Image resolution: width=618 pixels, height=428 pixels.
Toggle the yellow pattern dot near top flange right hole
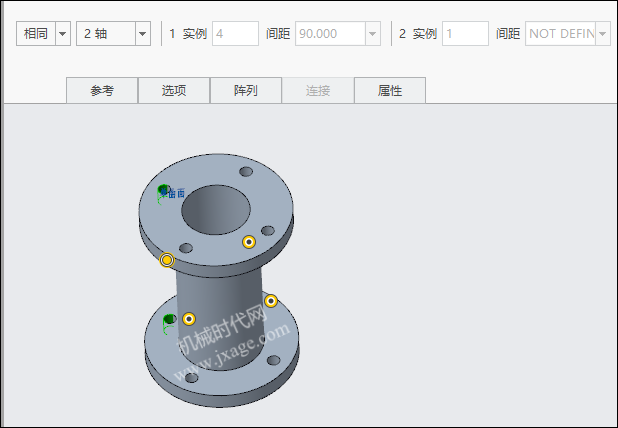(249, 242)
